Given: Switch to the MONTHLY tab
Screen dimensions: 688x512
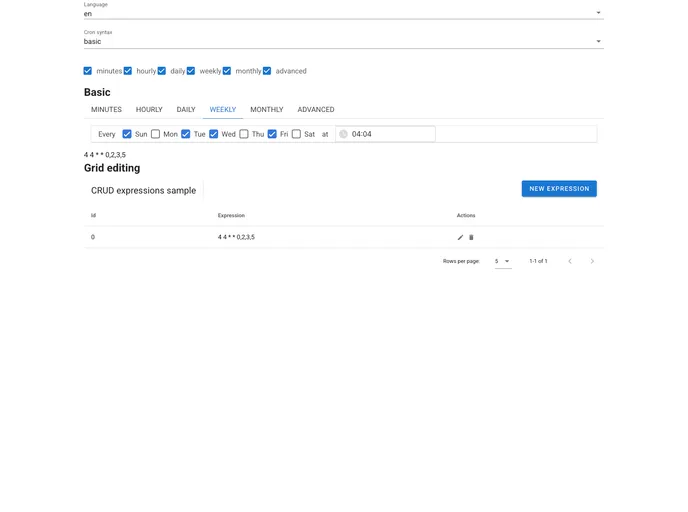Looking at the screenshot, I should click(x=267, y=110).
